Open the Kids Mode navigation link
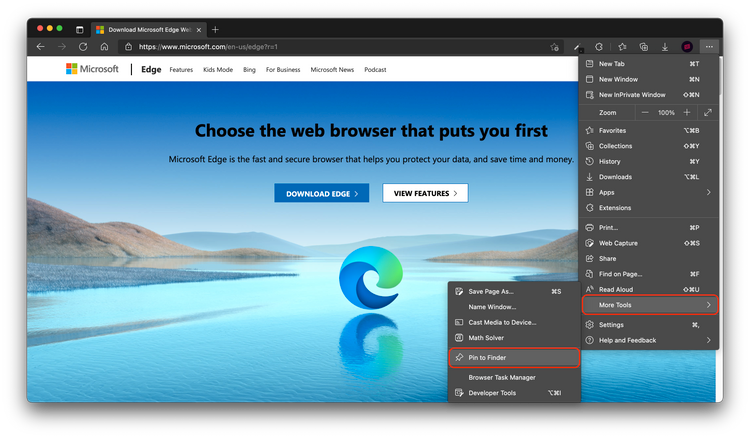The width and height of the screenshot is (750, 438). pyautogui.click(x=217, y=70)
